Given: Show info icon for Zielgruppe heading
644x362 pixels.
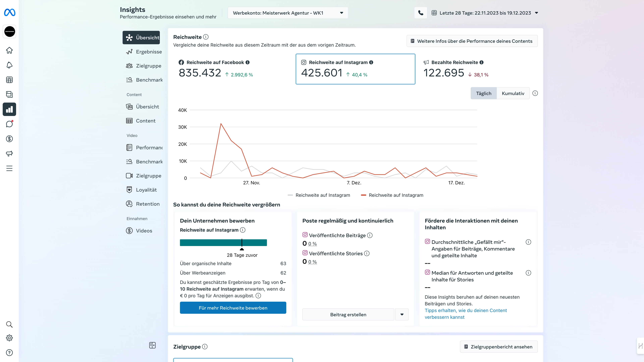Looking at the screenshot, I should tap(205, 347).
